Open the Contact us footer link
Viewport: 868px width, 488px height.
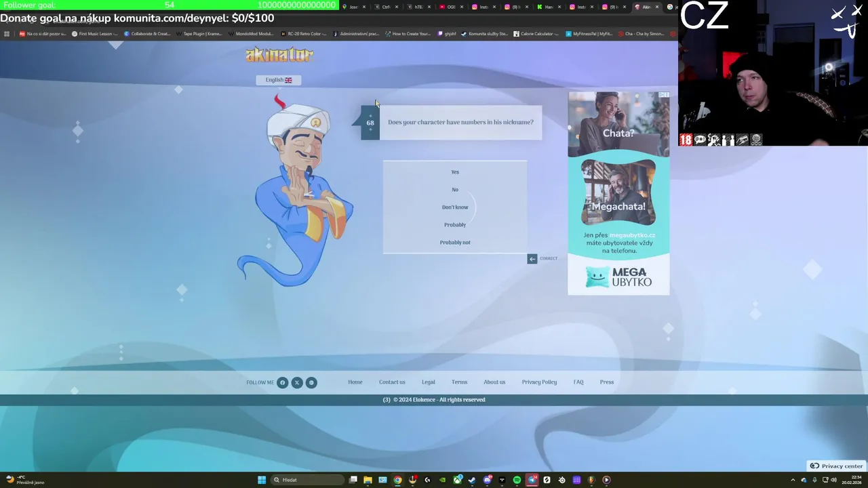point(392,382)
